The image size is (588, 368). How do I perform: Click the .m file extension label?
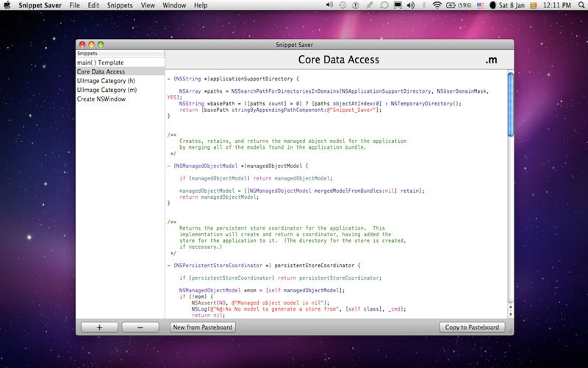491,60
